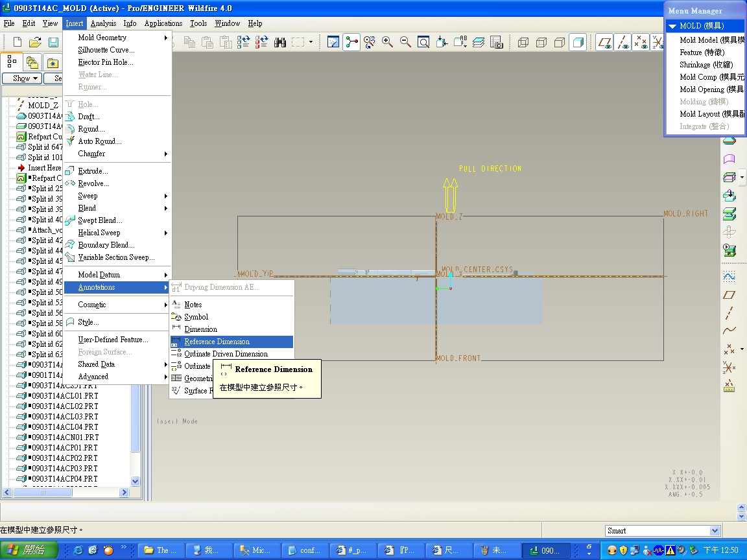Click the Zoom Out magnifier icon
Image resolution: width=747 pixels, height=560 pixels.
[x=405, y=42]
